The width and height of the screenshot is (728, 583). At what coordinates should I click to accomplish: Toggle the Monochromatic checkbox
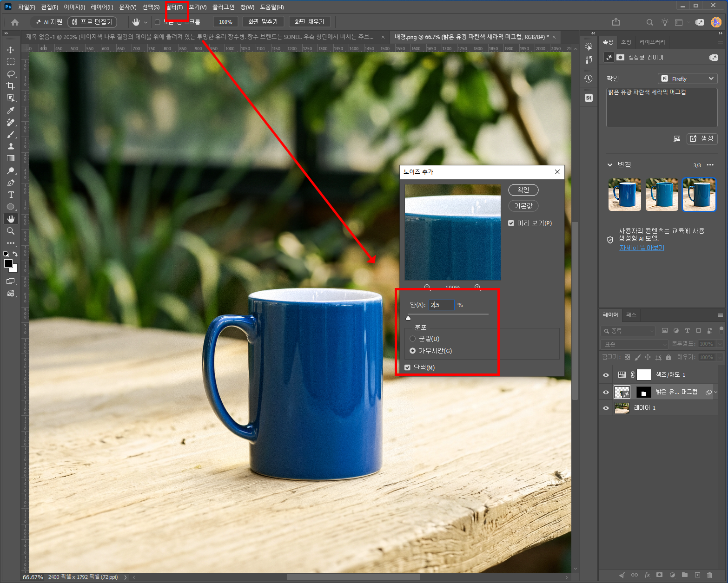tap(407, 367)
